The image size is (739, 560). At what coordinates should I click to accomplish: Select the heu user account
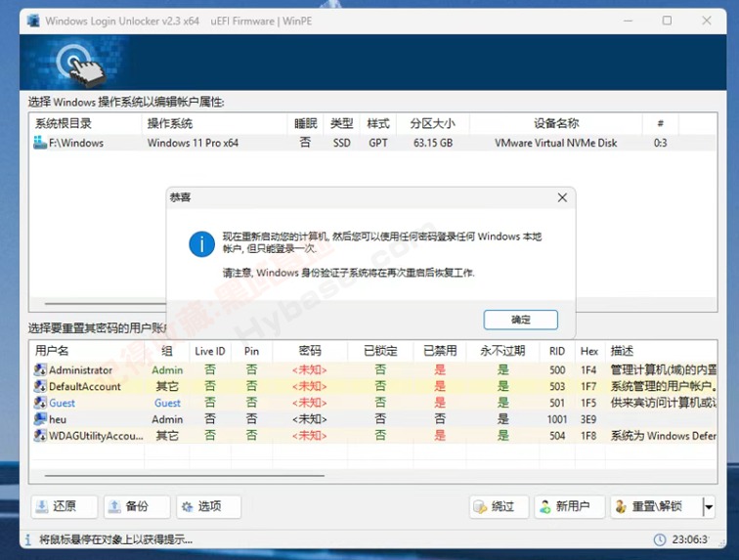[372, 419]
